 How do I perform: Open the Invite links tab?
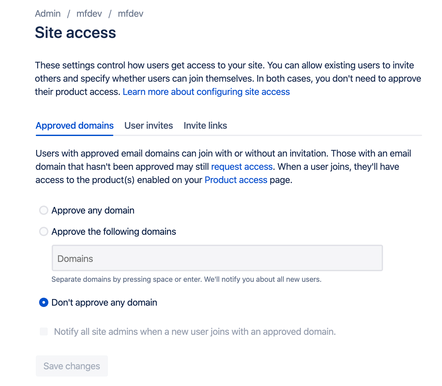click(x=205, y=126)
